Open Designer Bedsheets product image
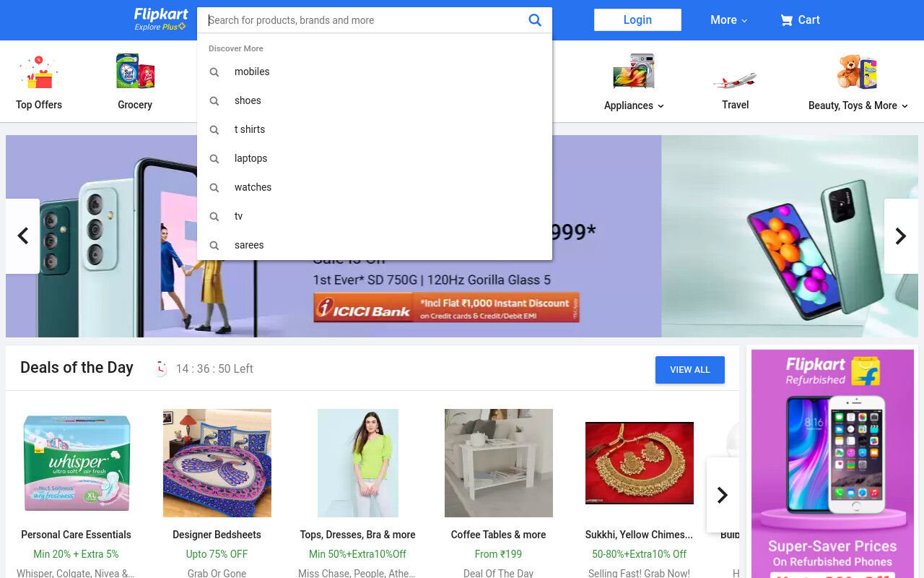The height and width of the screenshot is (578, 924). pyautogui.click(x=217, y=463)
